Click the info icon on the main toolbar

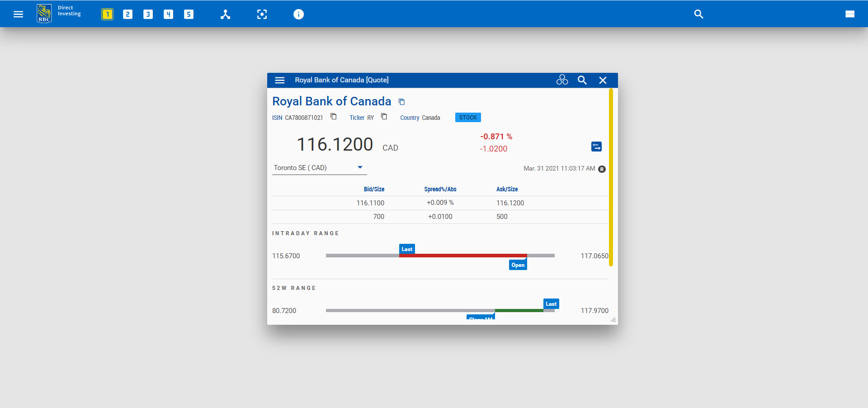click(x=298, y=14)
